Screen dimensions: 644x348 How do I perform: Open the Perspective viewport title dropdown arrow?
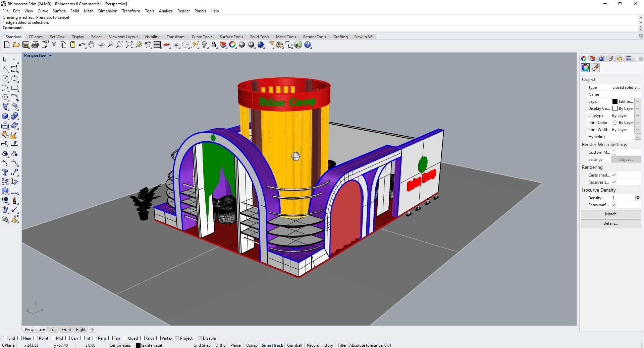50,56
